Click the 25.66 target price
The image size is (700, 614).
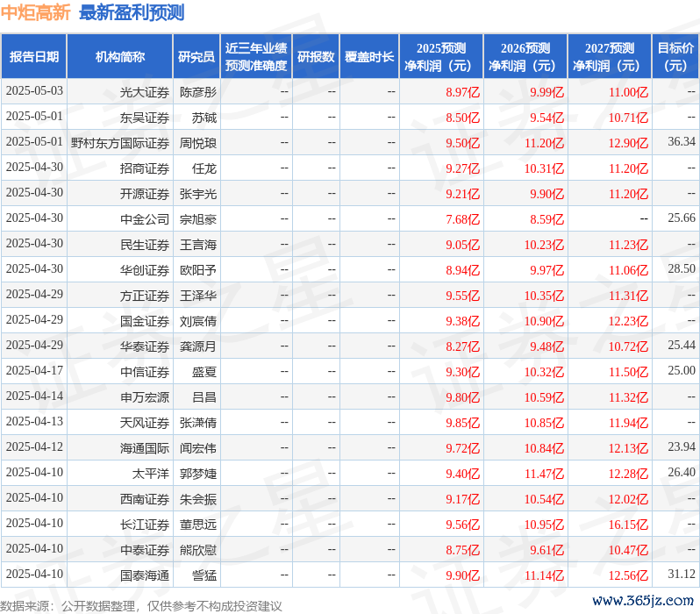[x=682, y=218]
